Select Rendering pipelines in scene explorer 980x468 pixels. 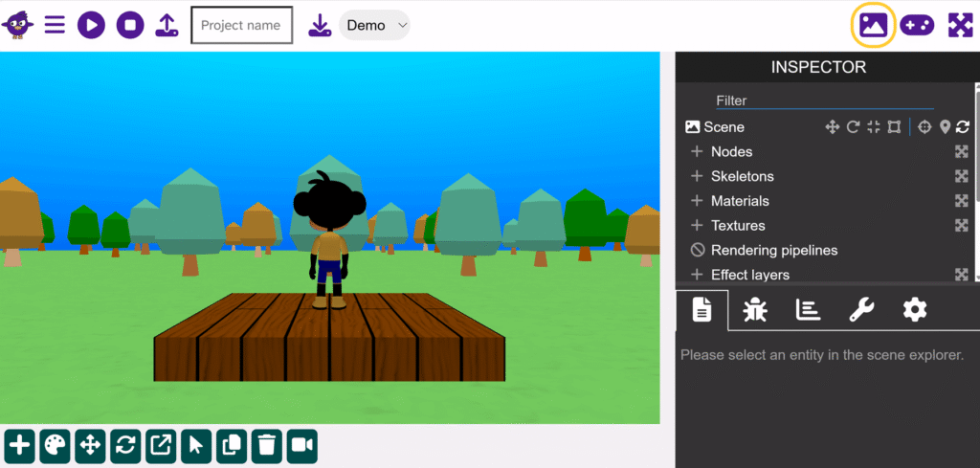coord(773,250)
